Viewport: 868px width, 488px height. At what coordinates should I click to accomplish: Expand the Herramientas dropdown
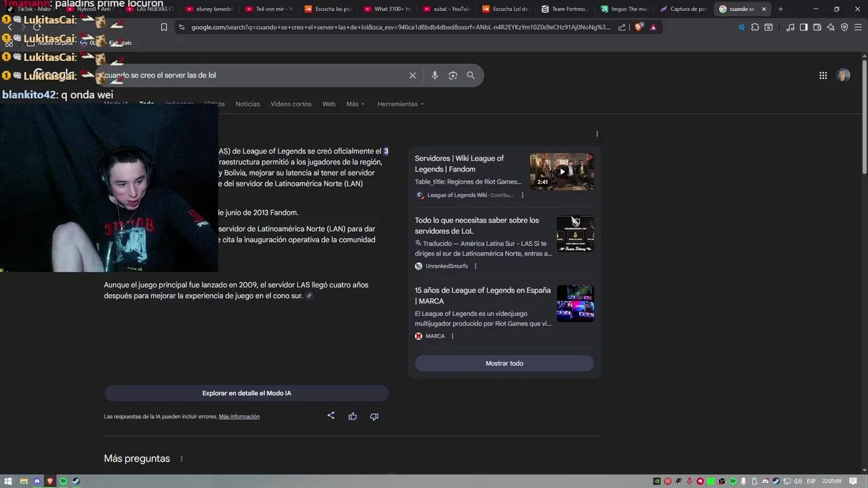[x=401, y=104]
